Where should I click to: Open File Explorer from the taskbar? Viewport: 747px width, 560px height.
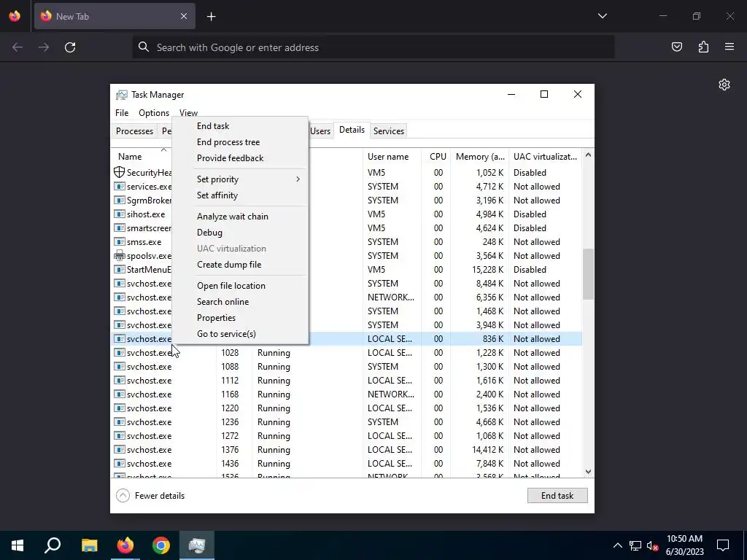point(89,545)
